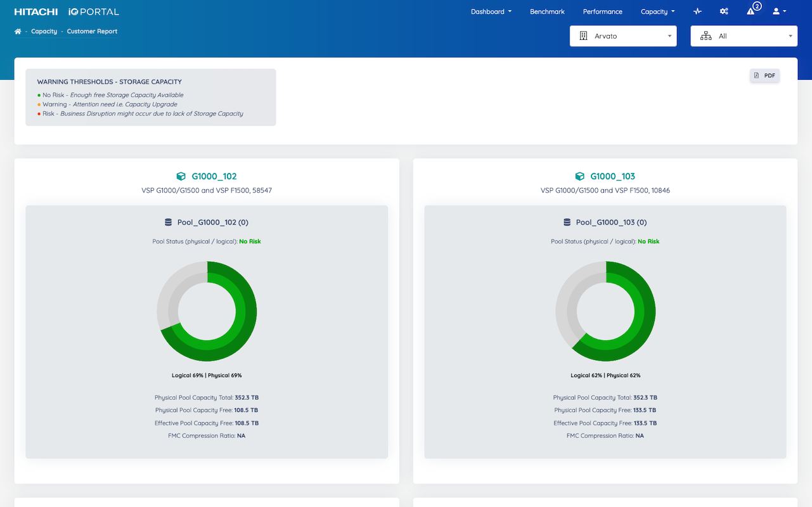Click the Pool_G1000_103 database icon
812x507 pixels.
tap(567, 222)
